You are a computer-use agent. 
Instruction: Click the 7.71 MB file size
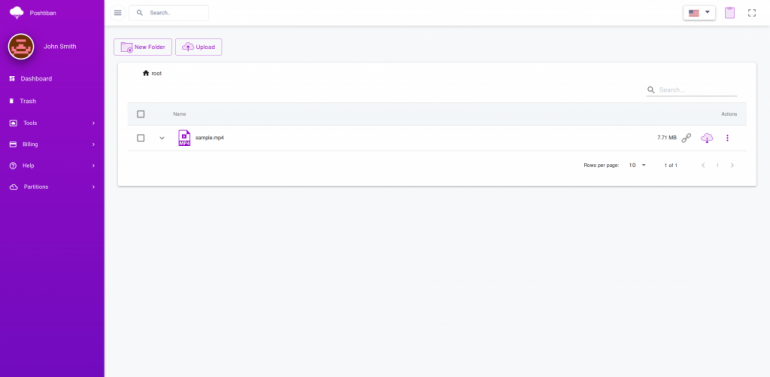tap(667, 138)
